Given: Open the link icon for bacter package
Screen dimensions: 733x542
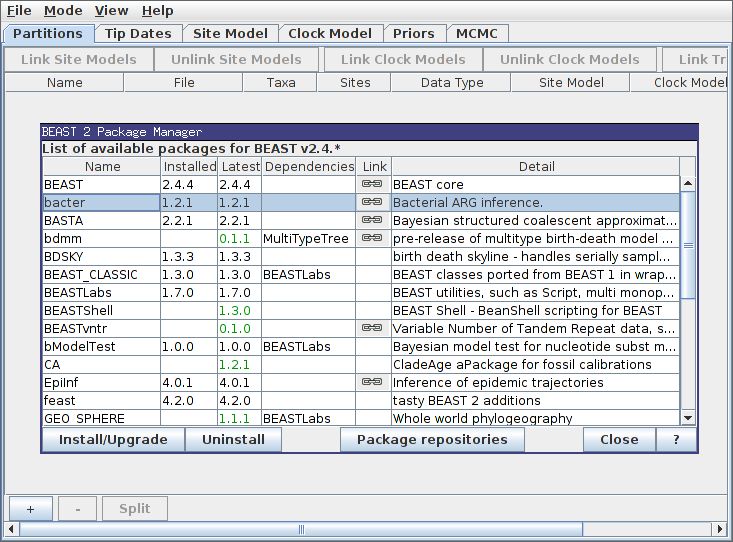Looking at the screenshot, I should pos(372,202).
